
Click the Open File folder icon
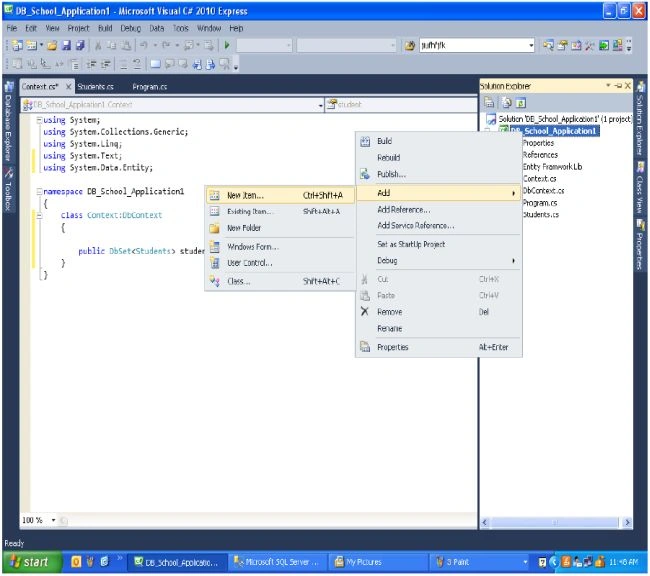coord(52,45)
